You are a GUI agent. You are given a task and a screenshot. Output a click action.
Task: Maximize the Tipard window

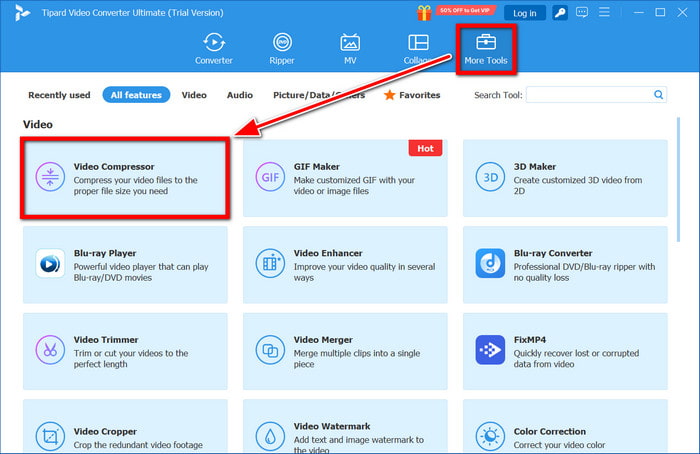coord(660,12)
